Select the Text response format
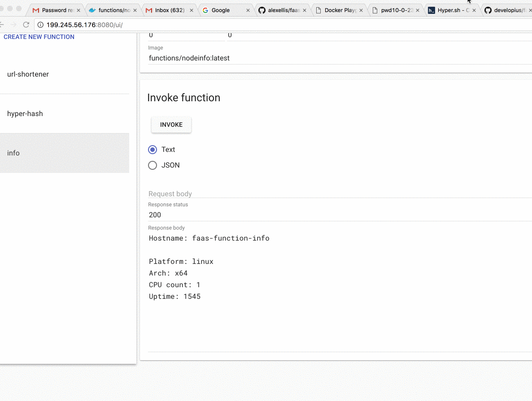The height and width of the screenshot is (401, 532). (x=153, y=150)
